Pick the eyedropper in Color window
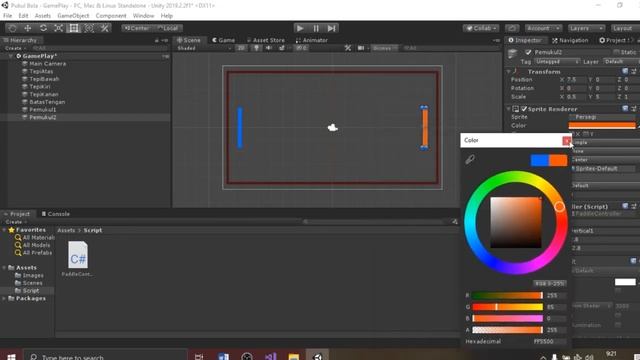 (470, 159)
